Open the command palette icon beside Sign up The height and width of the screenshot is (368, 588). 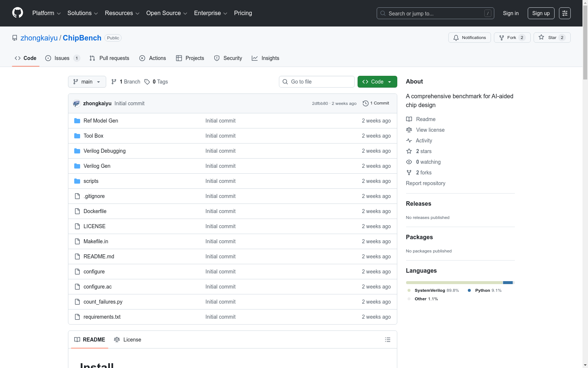[x=565, y=13]
